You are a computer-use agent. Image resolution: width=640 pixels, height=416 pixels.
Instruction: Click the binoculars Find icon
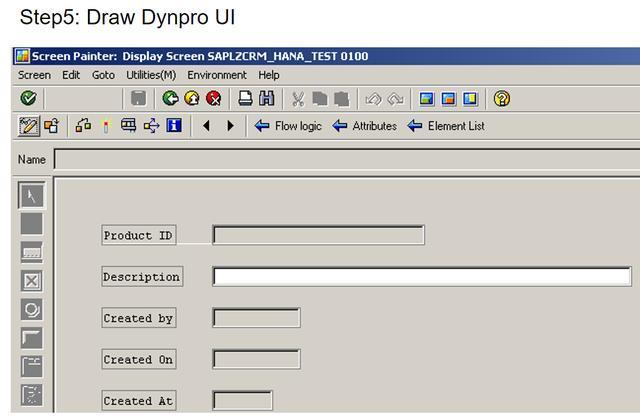267,98
